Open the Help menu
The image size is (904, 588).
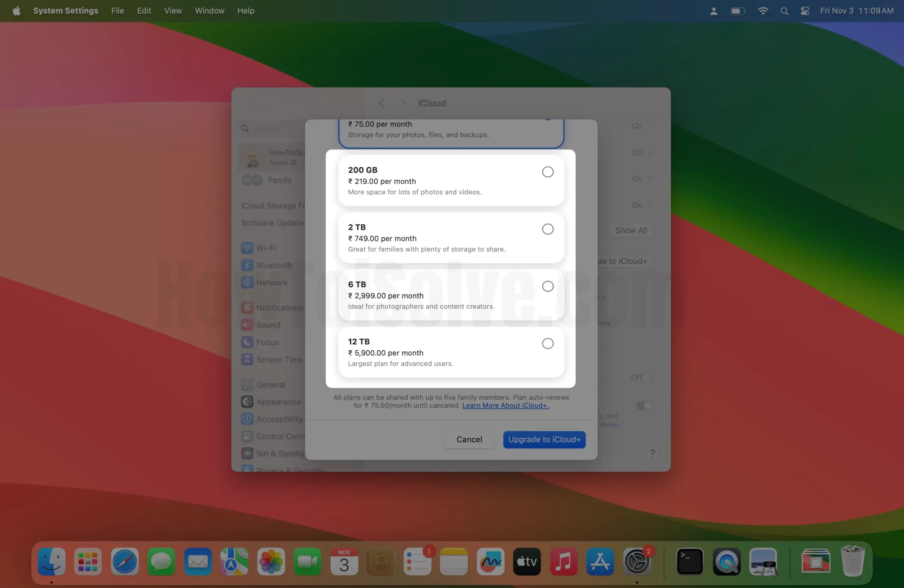245,11
